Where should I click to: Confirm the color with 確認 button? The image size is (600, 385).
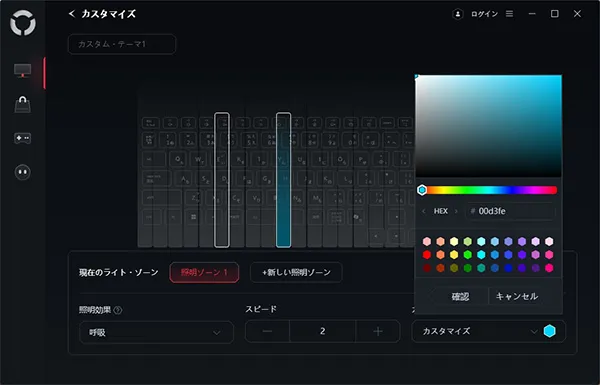pos(460,297)
